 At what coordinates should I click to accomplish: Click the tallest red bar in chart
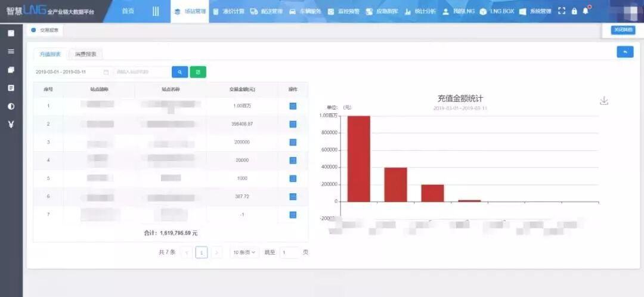coord(358,159)
